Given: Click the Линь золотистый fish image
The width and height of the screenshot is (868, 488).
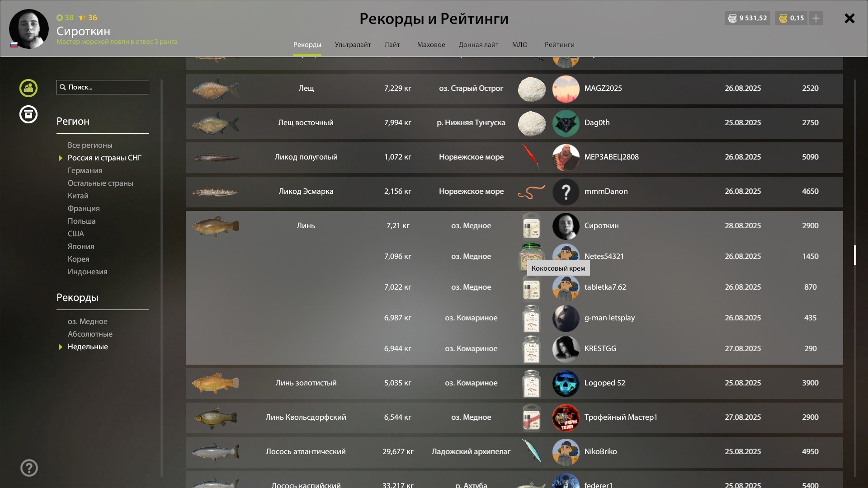Looking at the screenshot, I should coord(216,383).
